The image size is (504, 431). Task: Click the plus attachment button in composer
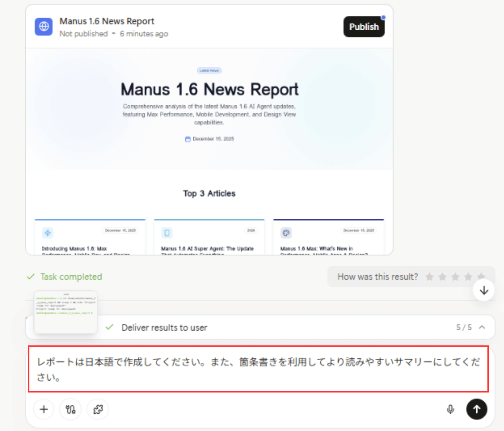point(44,409)
